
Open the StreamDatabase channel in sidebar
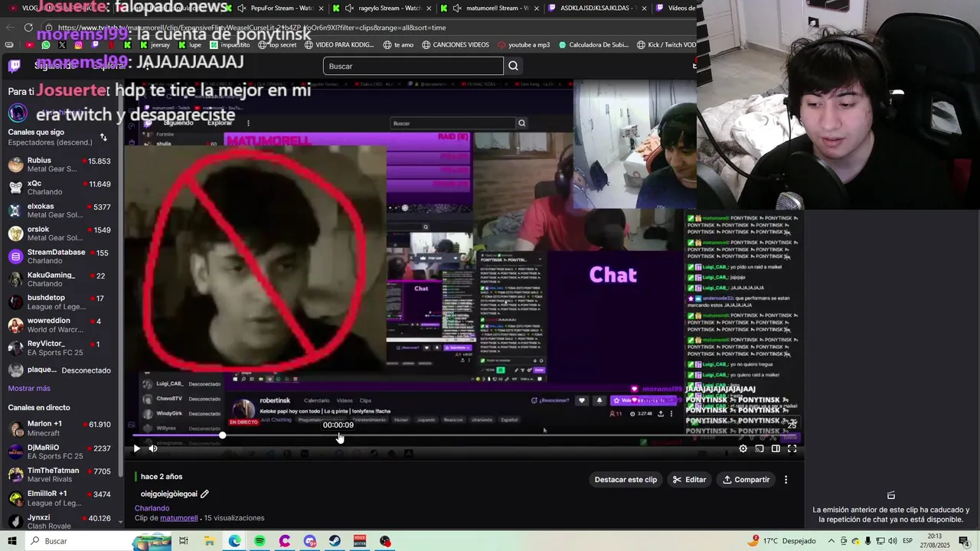[x=60, y=256]
